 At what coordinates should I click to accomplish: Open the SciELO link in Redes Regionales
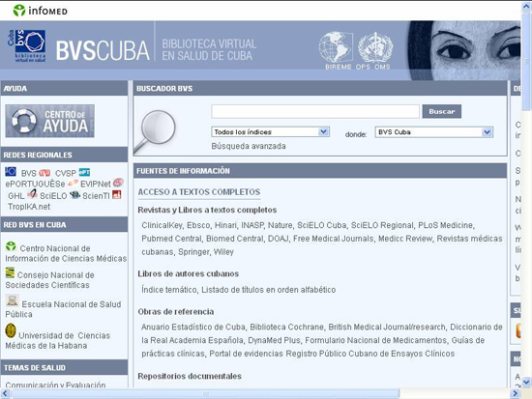pos(53,196)
